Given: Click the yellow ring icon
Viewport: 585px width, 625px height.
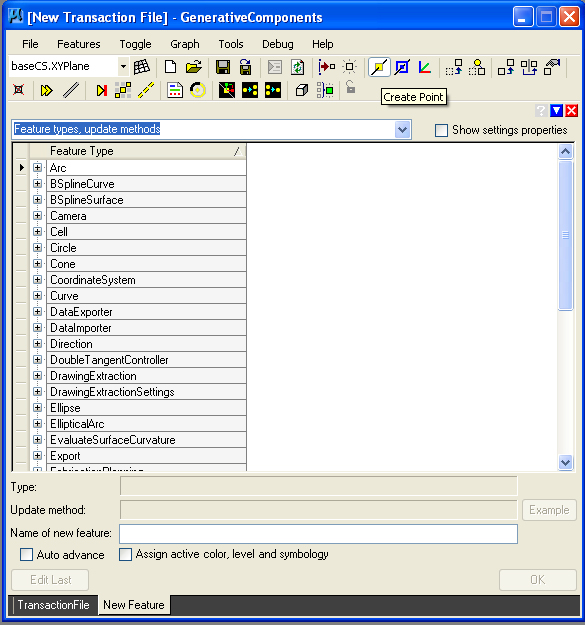Looking at the screenshot, I should [198, 90].
